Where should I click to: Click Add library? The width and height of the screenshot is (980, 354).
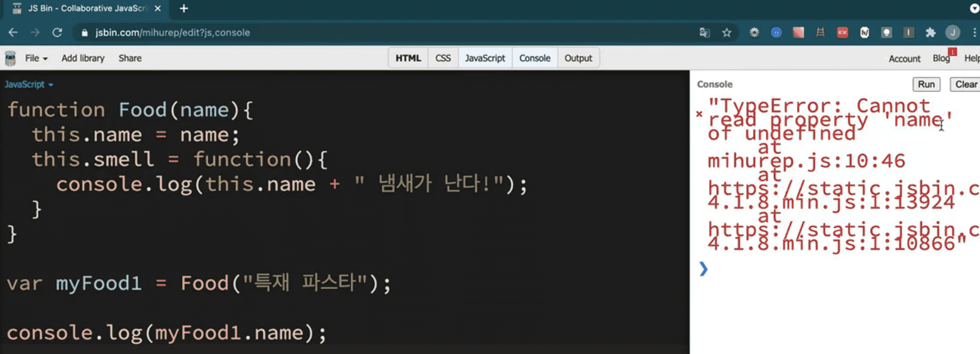click(83, 58)
